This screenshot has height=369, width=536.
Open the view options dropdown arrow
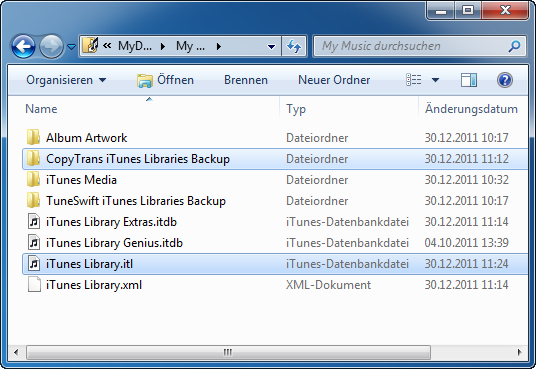click(435, 80)
